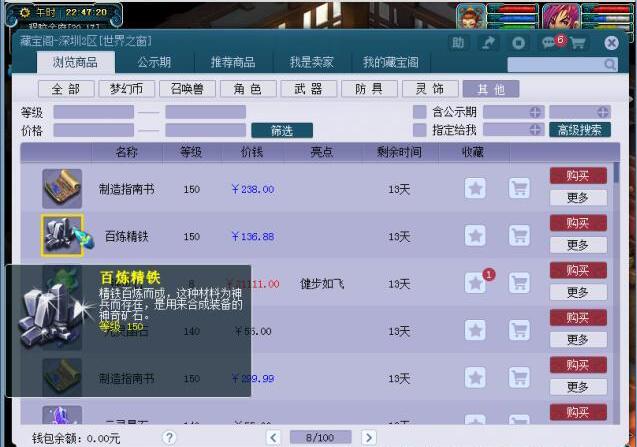Expand first plus selector after 含公示期

[535, 112]
